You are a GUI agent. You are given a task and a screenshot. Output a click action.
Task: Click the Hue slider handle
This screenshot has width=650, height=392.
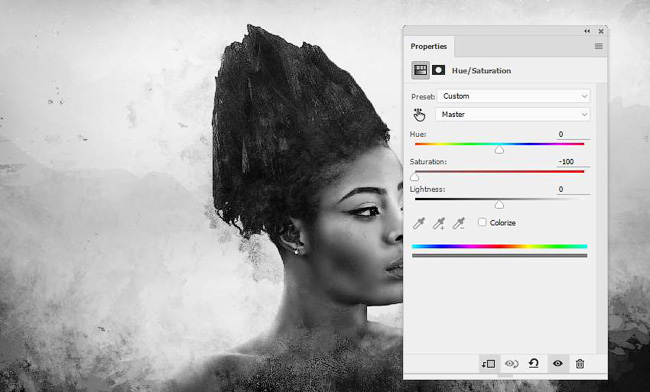pyautogui.click(x=499, y=150)
